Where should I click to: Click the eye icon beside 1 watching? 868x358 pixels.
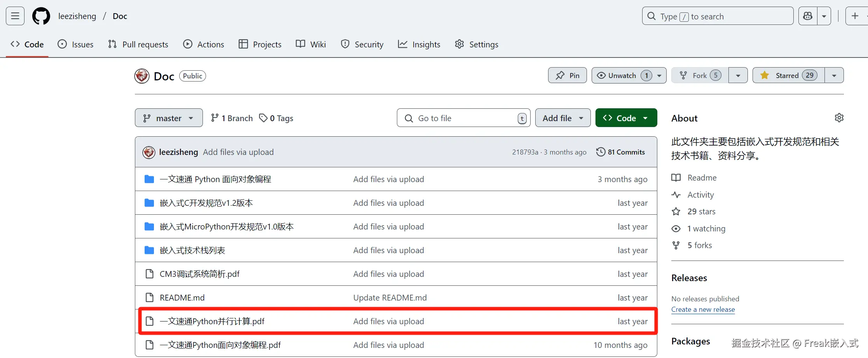tap(676, 229)
